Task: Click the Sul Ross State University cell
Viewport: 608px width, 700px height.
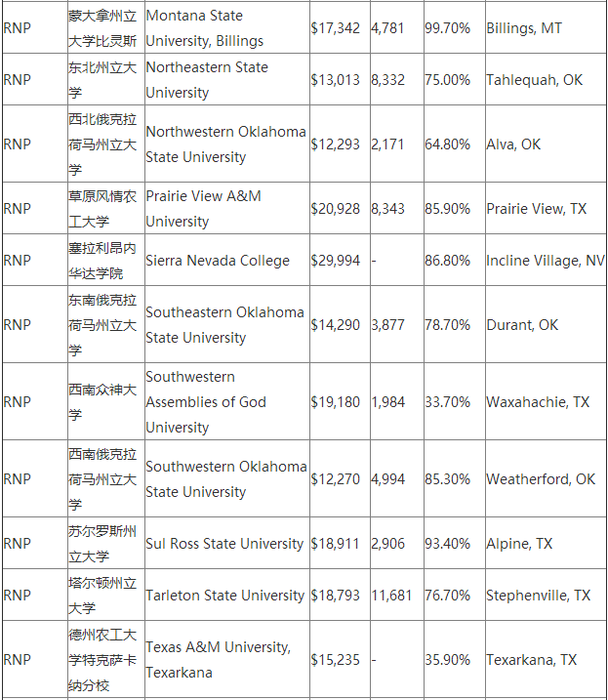Action: coord(227,543)
